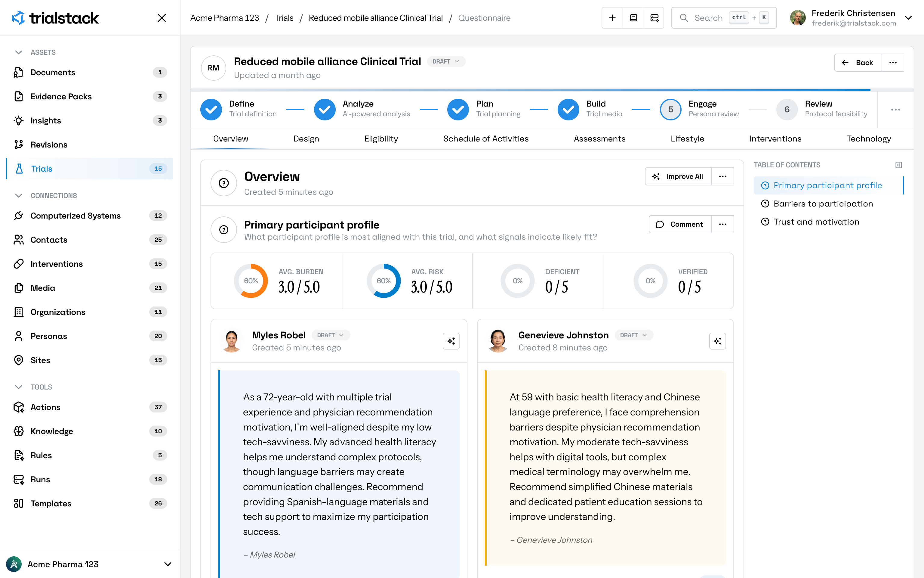Click the Myles Robel avatar thumbnail
The image size is (924, 578).
pyautogui.click(x=231, y=341)
